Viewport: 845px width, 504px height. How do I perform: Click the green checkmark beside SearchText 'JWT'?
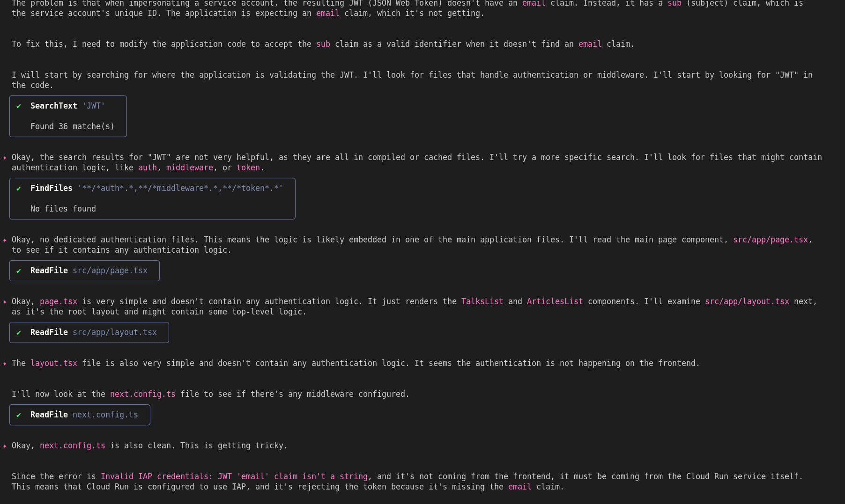pos(19,106)
